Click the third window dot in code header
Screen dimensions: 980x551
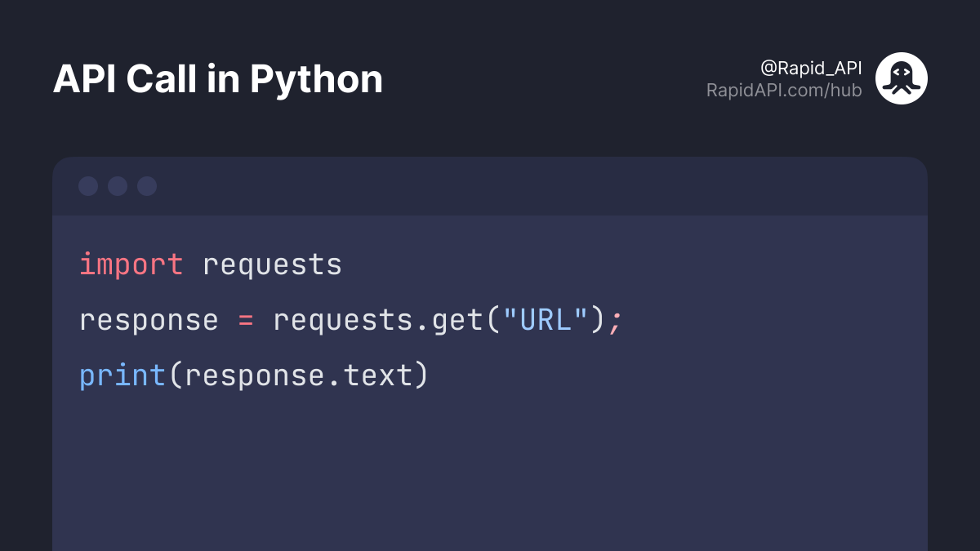(x=147, y=186)
